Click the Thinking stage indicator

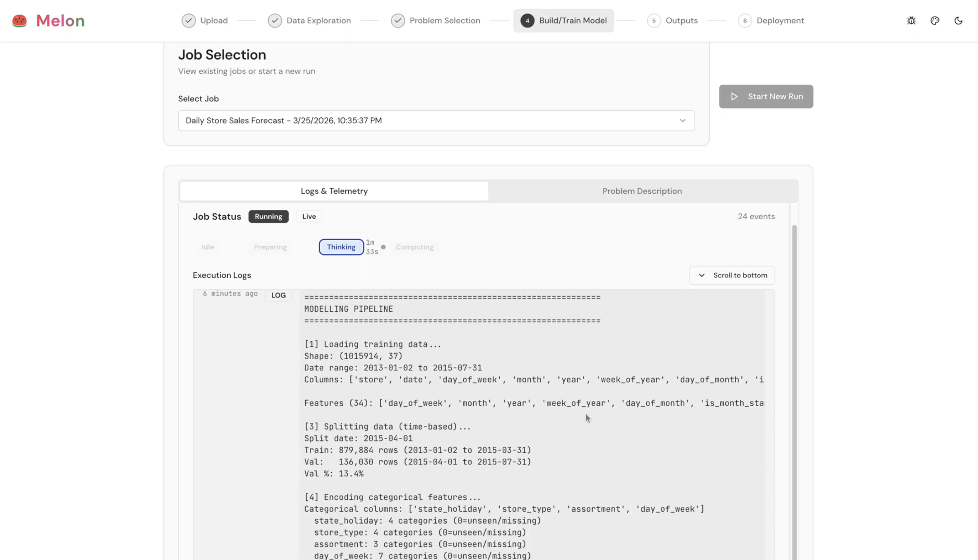tap(341, 247)
